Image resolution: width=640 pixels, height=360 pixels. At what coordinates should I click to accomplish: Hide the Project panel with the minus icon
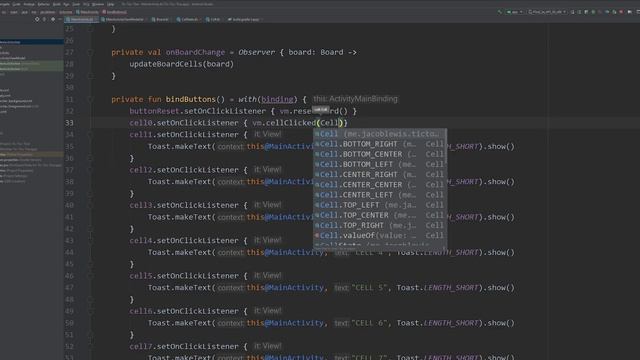(x=60, y=19)
